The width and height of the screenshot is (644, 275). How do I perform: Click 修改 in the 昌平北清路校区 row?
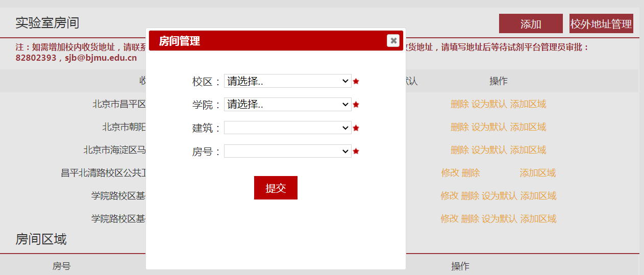click(x=450, y=173)
